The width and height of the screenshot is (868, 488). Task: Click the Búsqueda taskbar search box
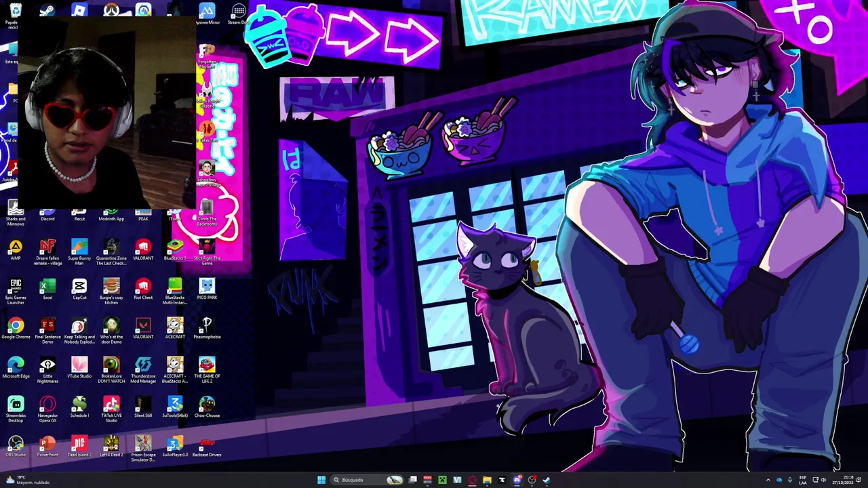[368, 480]
